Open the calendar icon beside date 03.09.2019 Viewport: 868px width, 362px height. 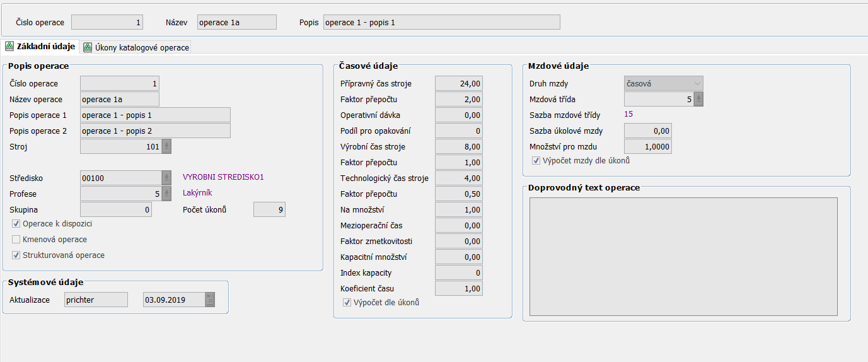point(210,300)
